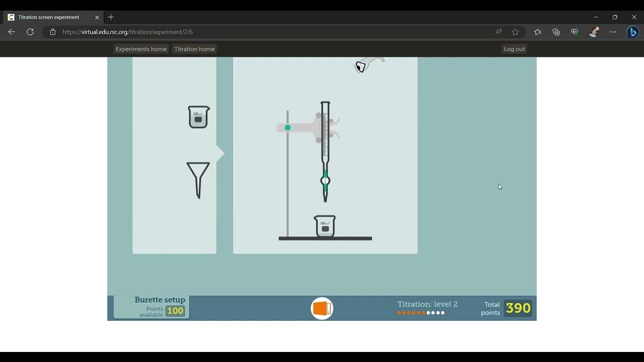Click the wash bottle at top

coord(369,65)
